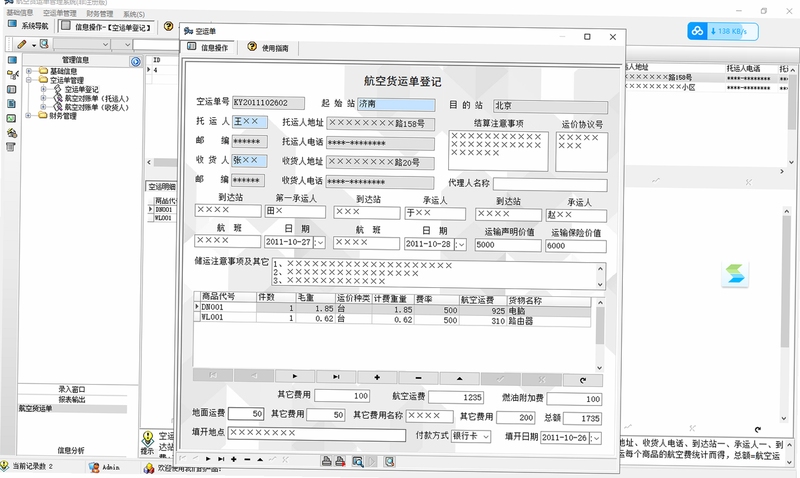Screen dimensions: 800x478
Task: Click the search magnifier icon beside the pencil
Action: click(44, 44)
